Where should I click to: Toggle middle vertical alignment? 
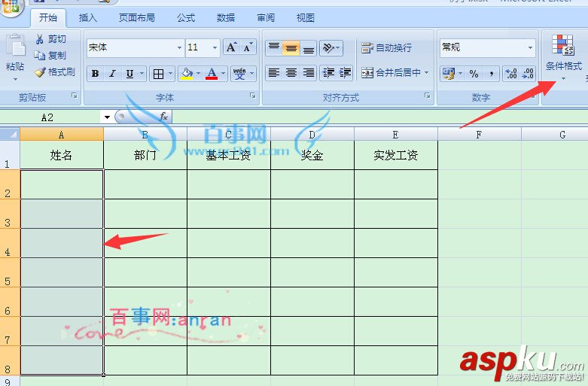291,47
